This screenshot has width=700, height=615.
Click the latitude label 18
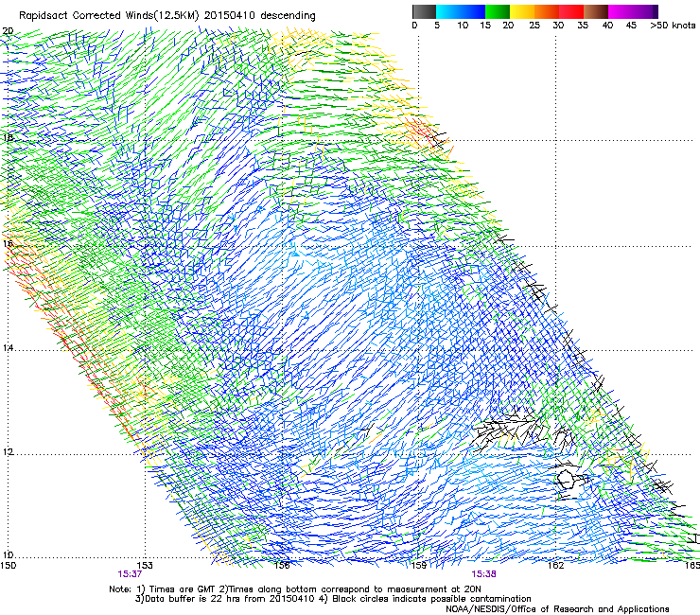tap(8, 137)
